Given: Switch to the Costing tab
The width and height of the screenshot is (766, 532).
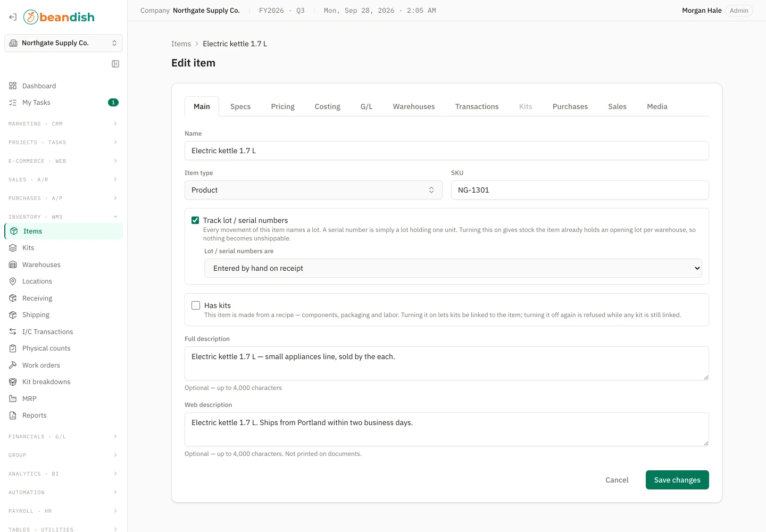Looking at the screenshot, I should [327, 106].
